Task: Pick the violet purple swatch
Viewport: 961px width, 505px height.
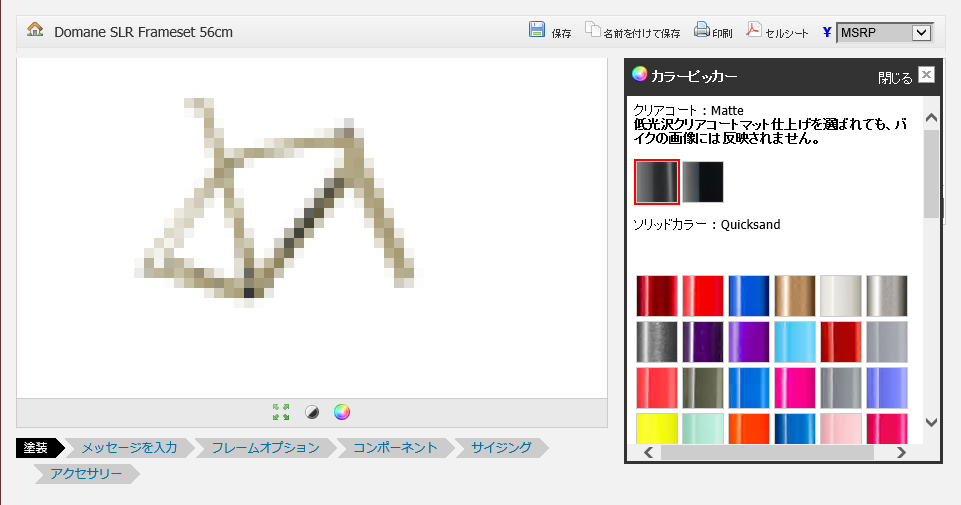Action: tap(749, 342)
